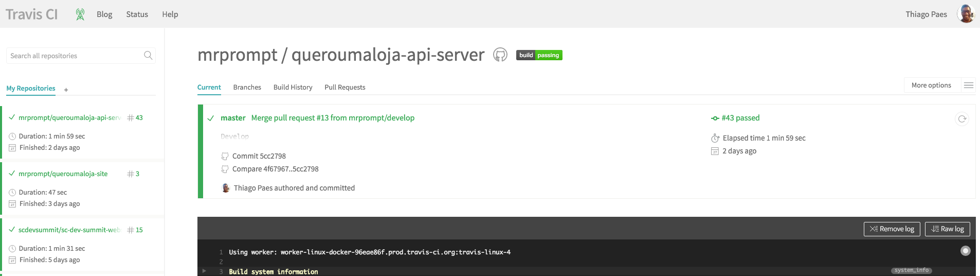Click the checkmark icon beside mrprompt/queroumaloja-api-server
The height and width of the screenshot is (276, 980).
[x=12, y=117]
